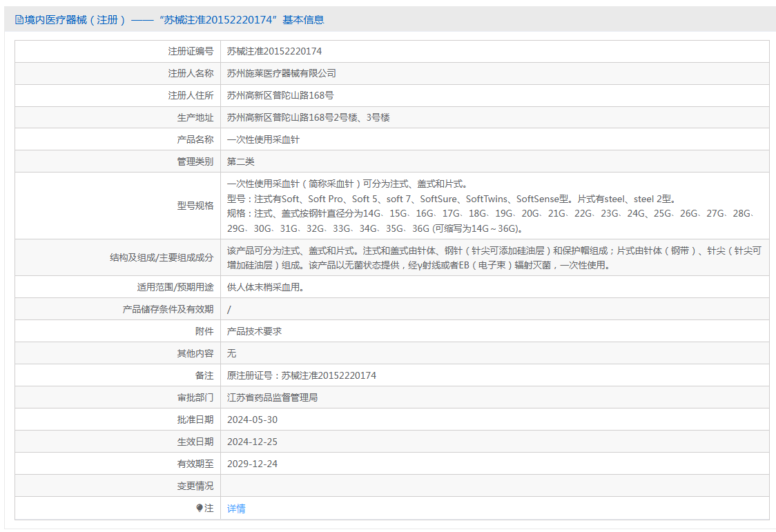Click the 适用范围/预期用途 label
This screenshot has width=776, height=532.
(175, 287)
